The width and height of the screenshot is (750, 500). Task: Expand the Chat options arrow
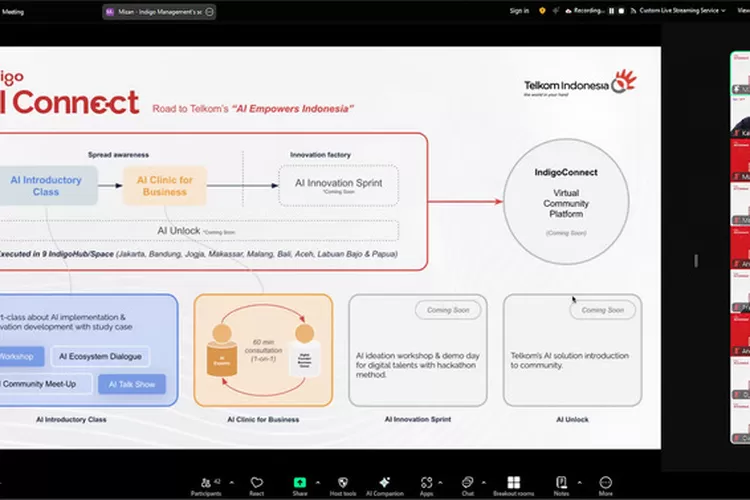tap(485, 481)
